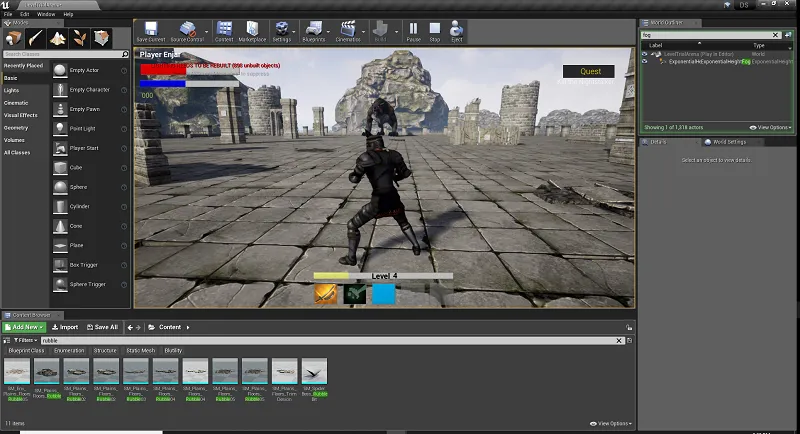Toggle the Structure filter
Image resolution: width=800 pixels, height=434 pixels.
point(105,351)
